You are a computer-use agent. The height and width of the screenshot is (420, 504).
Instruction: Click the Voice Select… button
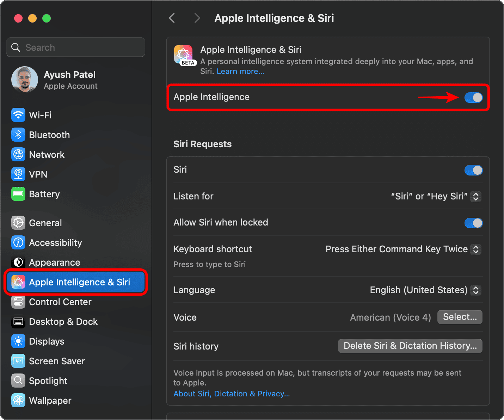pos(460,317)
